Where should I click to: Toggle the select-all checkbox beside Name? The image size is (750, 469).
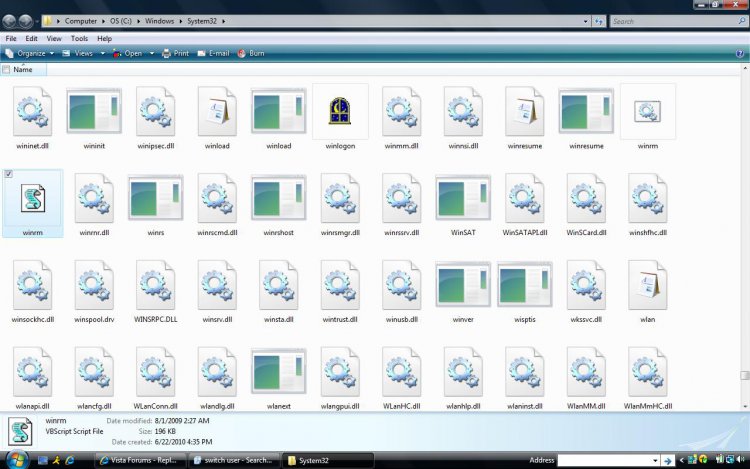click(x=7, y=70)
